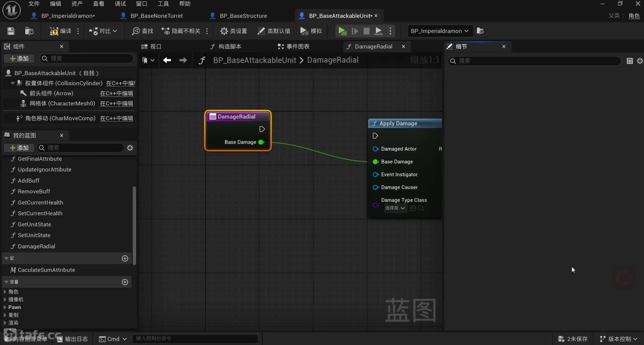This screenshot has width=644, height=345.
Task: Click the Browse to asset icon
Action: coord(29,31)
